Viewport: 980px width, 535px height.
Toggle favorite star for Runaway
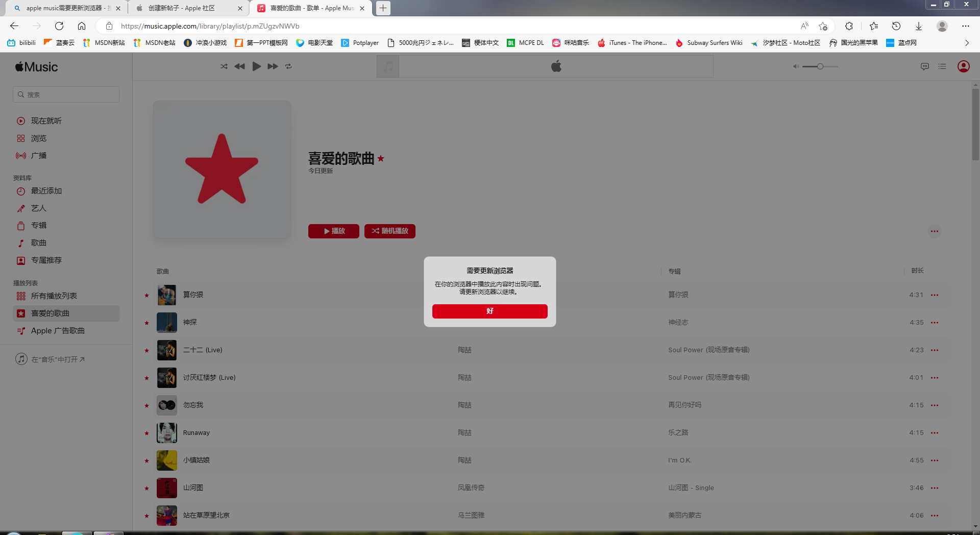coord(147,433)
